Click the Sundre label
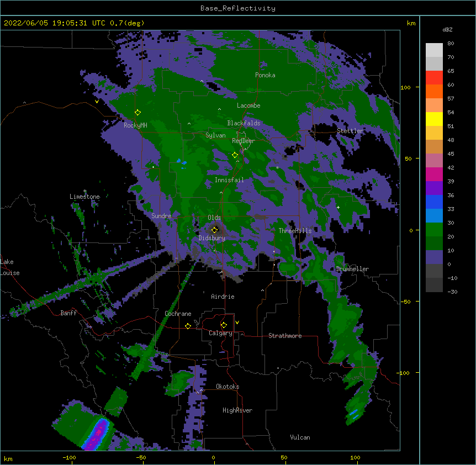The image size is (476, 465). pos(161,216)
